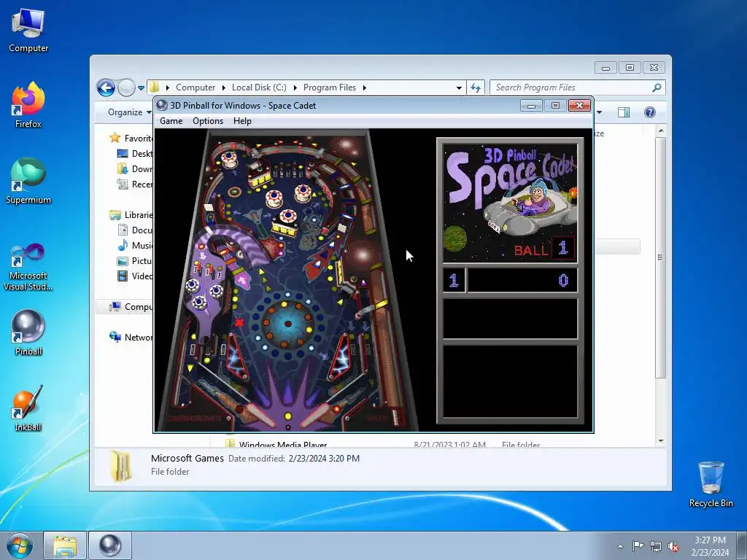Click Explorer vertical scrollbar thumb
The height and width of the screenshot is (560, 747).
tap(660, 257)
